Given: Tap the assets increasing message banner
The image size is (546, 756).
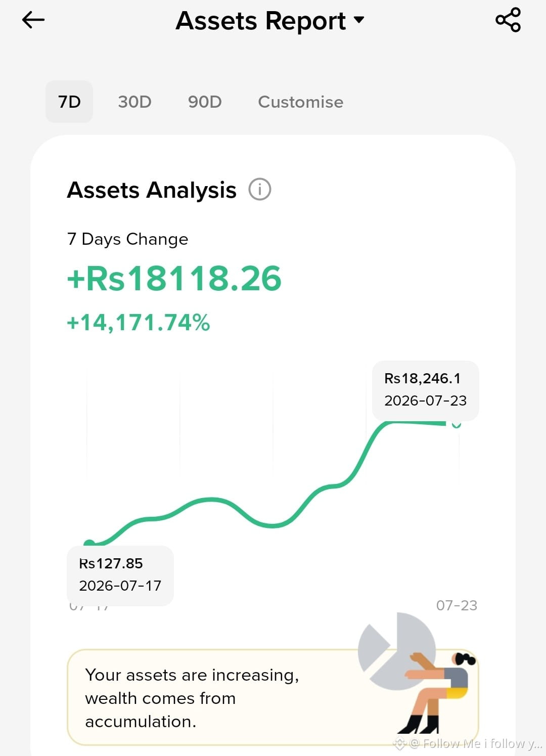Looking at the screenshot, I should click(x=273, y=697).
